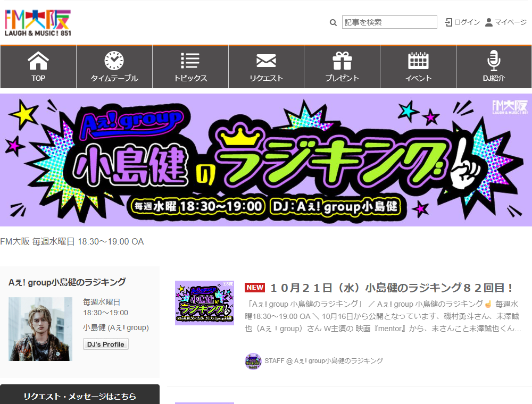The width and height of the screenshot is (532, 404).
Task: Click the 小島健のラジキング main banner
Action: tap(266, 160)
